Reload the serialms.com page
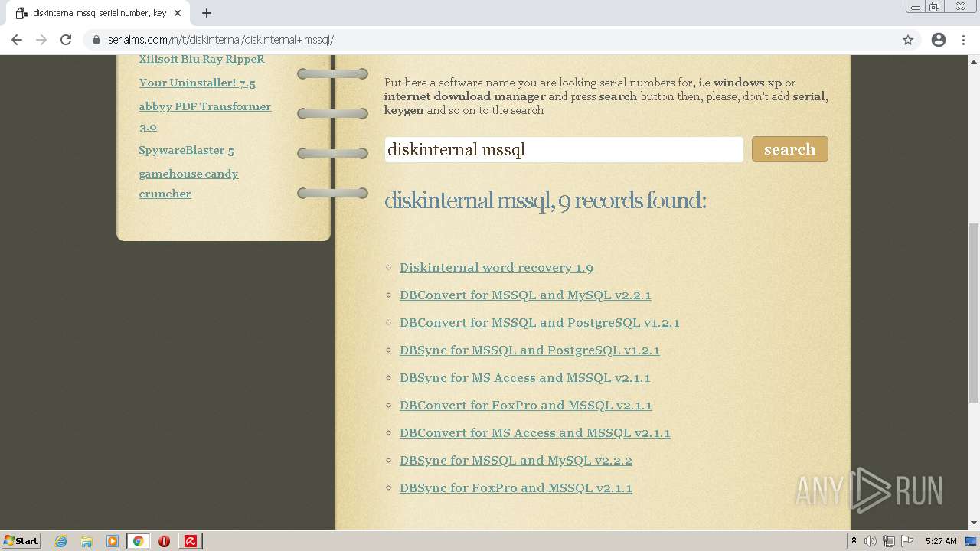 point(66,40)
